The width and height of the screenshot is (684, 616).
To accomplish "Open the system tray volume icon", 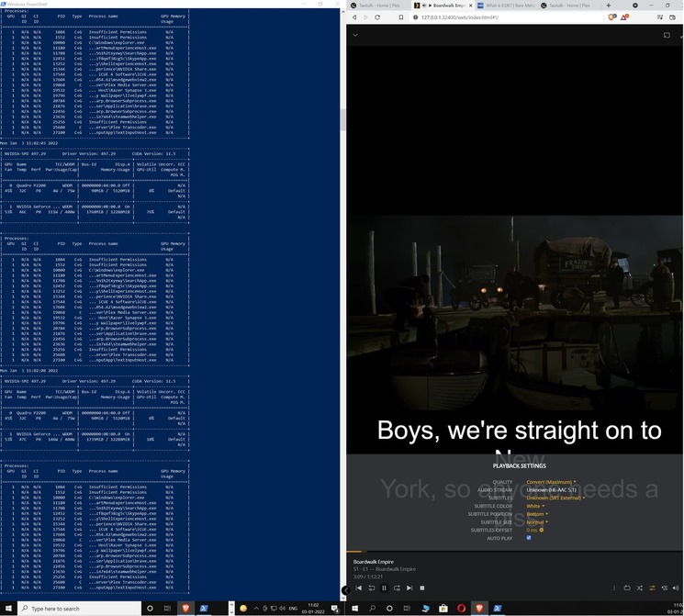I will 282,608.
